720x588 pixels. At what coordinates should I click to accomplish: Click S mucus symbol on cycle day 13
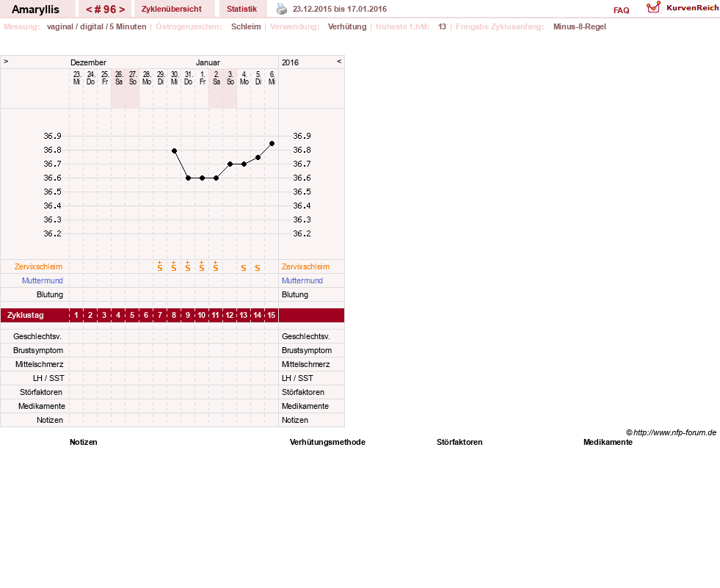tap(244, 268)
